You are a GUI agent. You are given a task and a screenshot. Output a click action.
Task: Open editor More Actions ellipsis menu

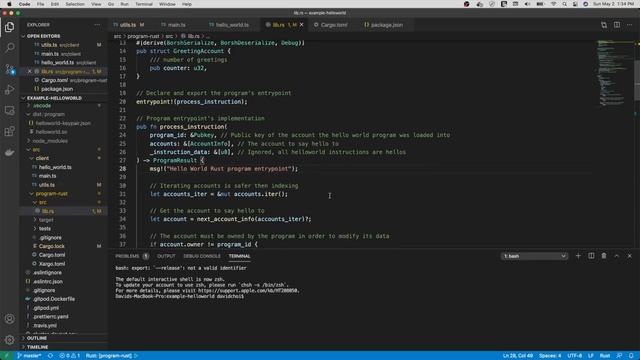point(629,25)
